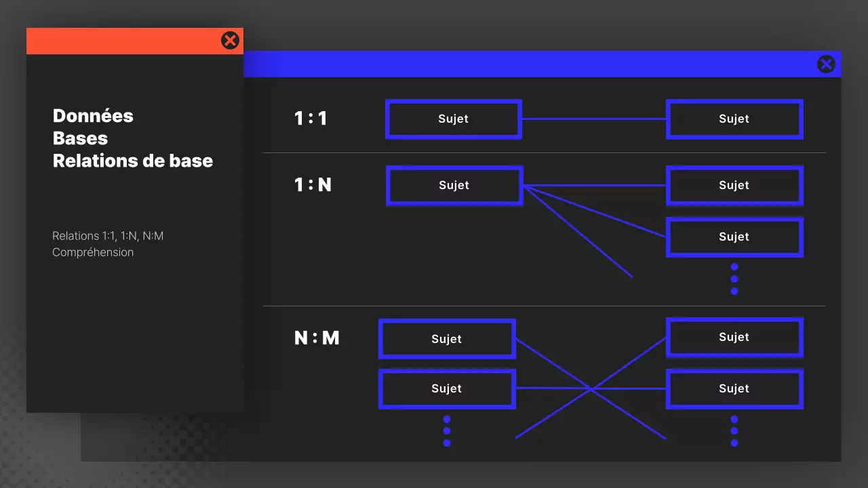868x488 pixels.
Task: Select the heading 'Relations de base'
Action: click(133, 161)
